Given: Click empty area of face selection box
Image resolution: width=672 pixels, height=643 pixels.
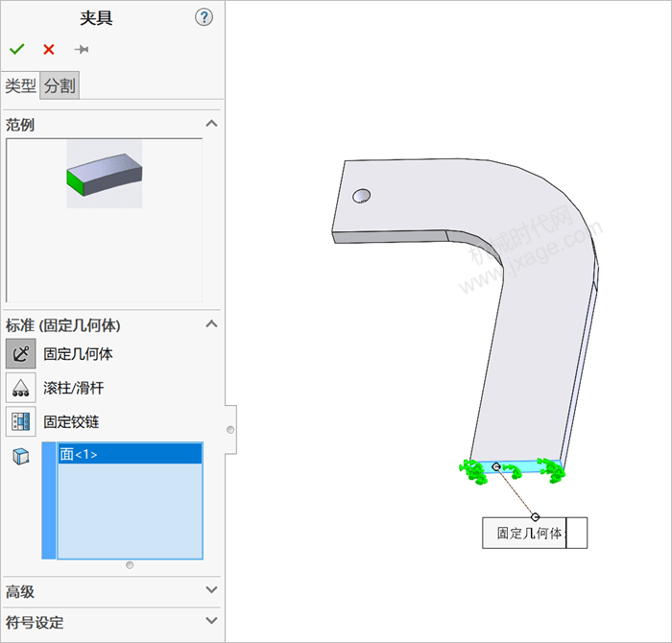Looking at the screenshot, I should pos(130,511).
